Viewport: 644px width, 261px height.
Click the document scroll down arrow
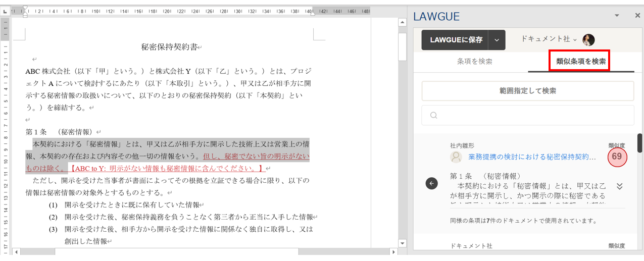click(403, 243)
